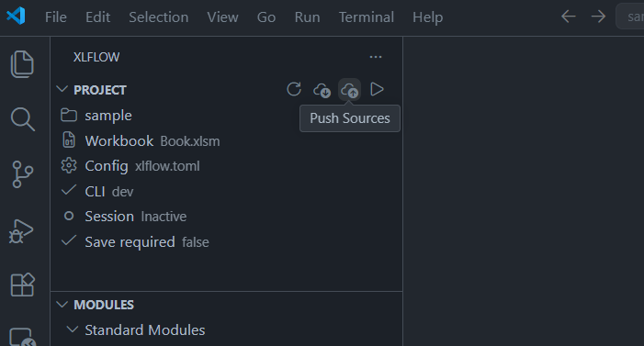Click the file icon beside Workbook
Image resolution: width=644 pixels, height=346 pixels.
pos(69,140)
